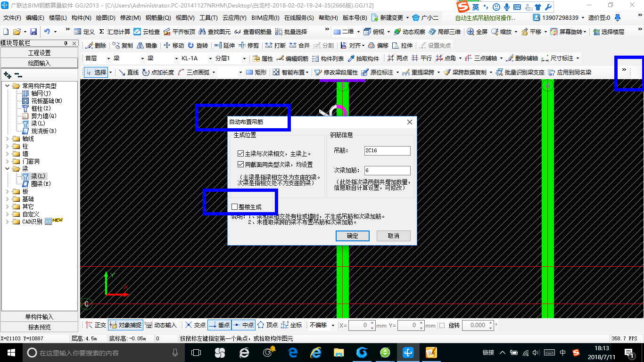Viewport: 644px width, 362px height.
Task: Open the 构件列表 component list
Action: pyautogui.click(x=328, y=58)
